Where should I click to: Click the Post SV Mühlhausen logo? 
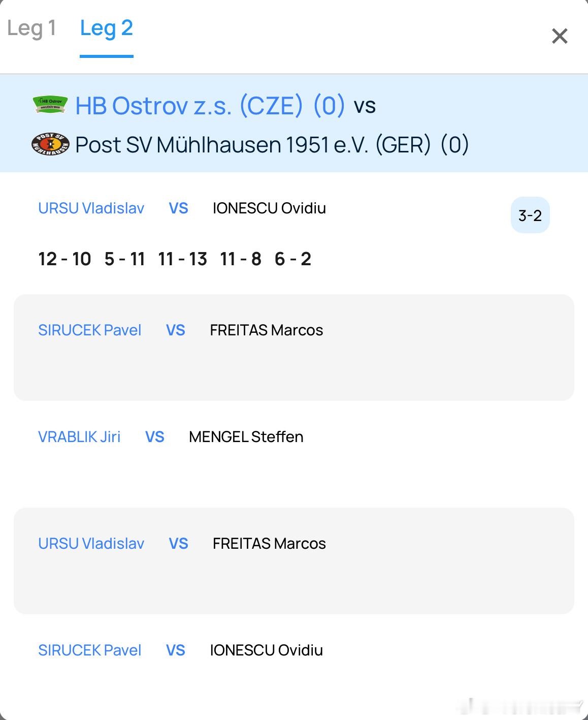point(50,144)
